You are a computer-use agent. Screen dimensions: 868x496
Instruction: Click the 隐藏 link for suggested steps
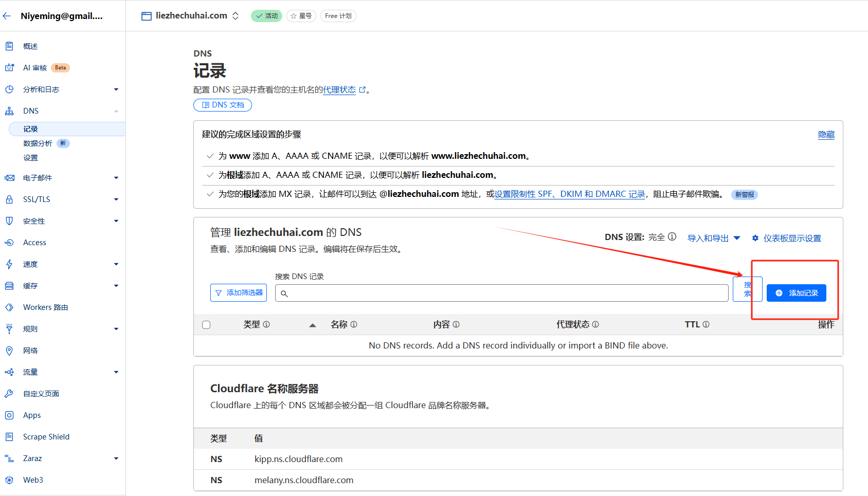point(826,135)
